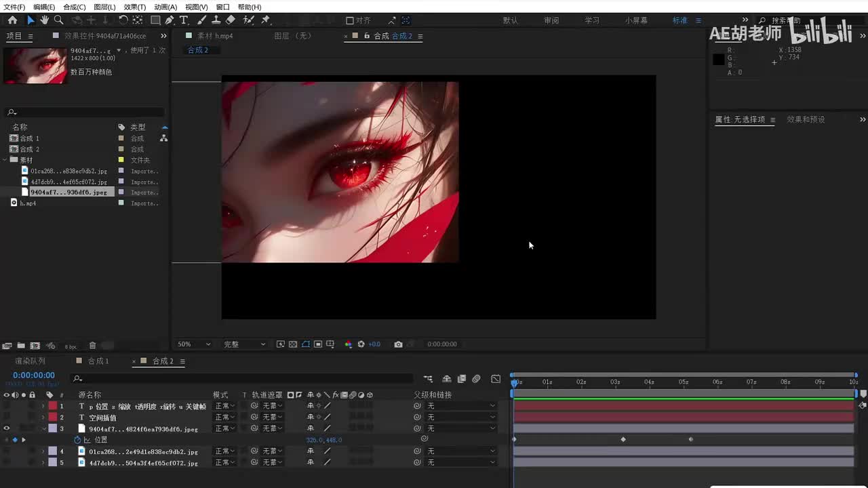Viewport: 868px width, 488px height.
Task: Open the 完整 resolution dropdown
Action: [x=245, y=344]
